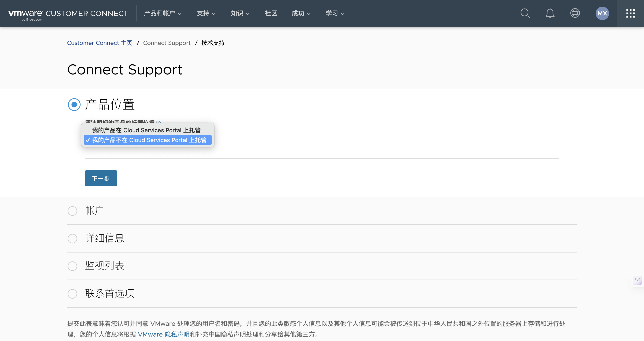Click the 技术支持 breadcrumb text
This screenshot has height=341, width=644.
[x=213, y=43]
